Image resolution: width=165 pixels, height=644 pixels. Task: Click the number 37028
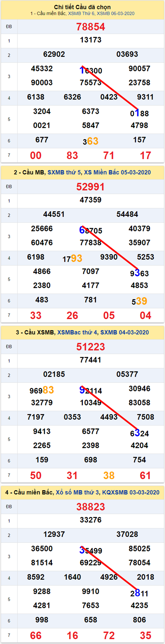pos(127,535)
